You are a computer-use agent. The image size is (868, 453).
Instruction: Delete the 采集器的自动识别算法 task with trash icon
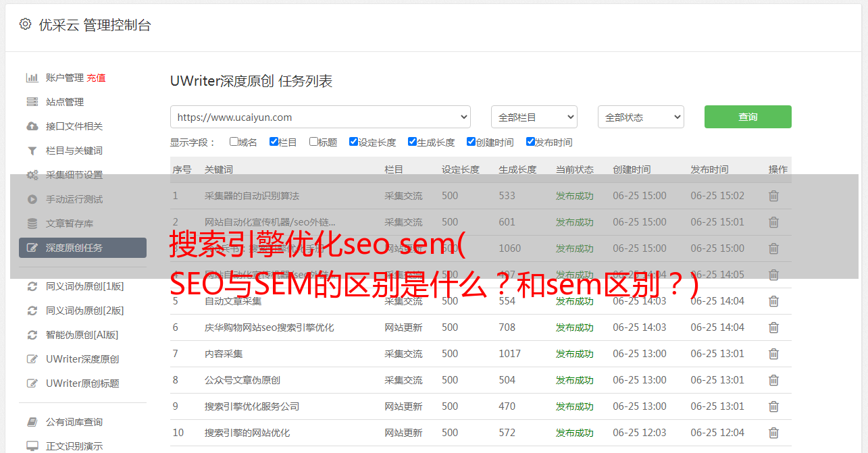click(x=774, y=196)
